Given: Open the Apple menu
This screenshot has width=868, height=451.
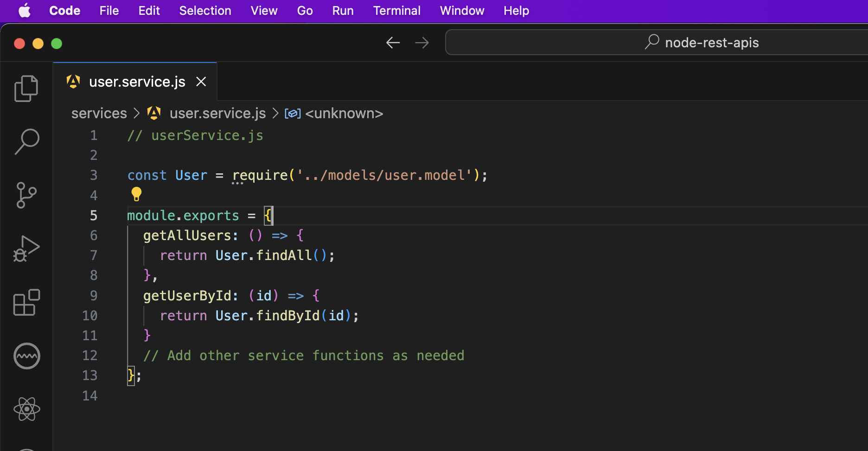Looking at the screenshot, I should [25, 11].
